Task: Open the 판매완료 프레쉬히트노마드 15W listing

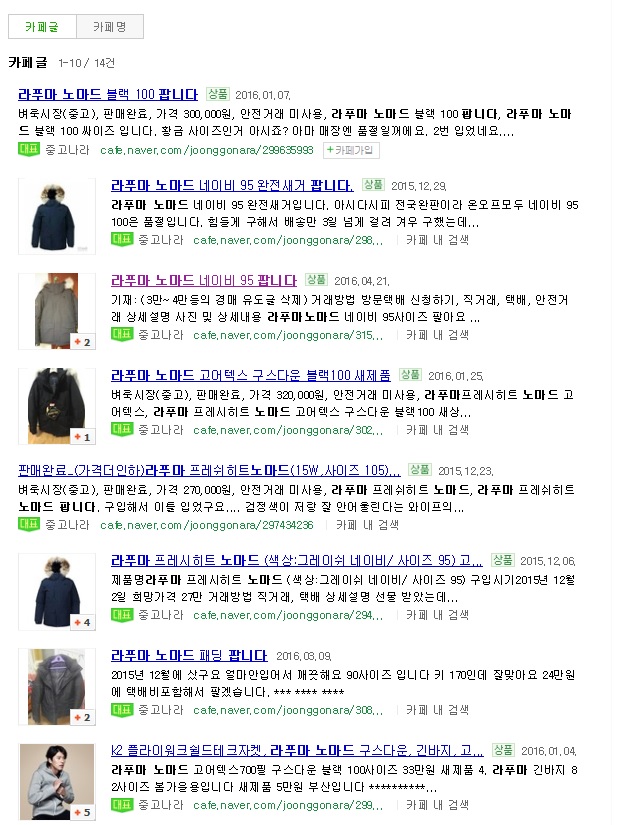Action: (209, 470)
